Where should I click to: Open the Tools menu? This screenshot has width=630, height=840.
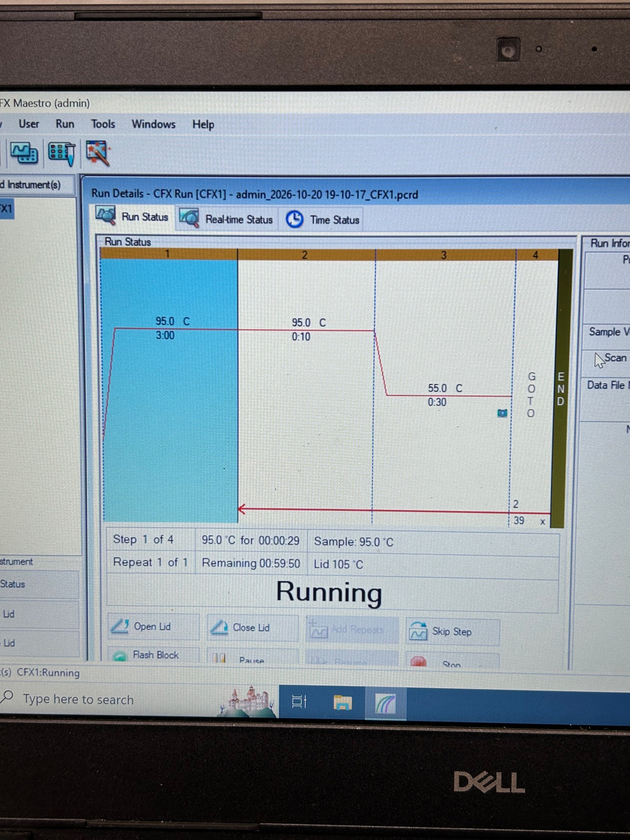(x=103, y=124)
